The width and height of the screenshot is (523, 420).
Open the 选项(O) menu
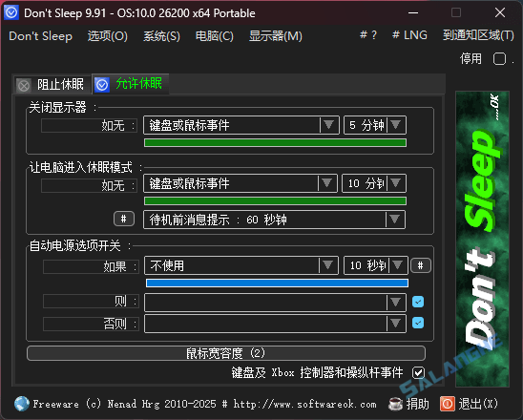[x=108, y=36]
